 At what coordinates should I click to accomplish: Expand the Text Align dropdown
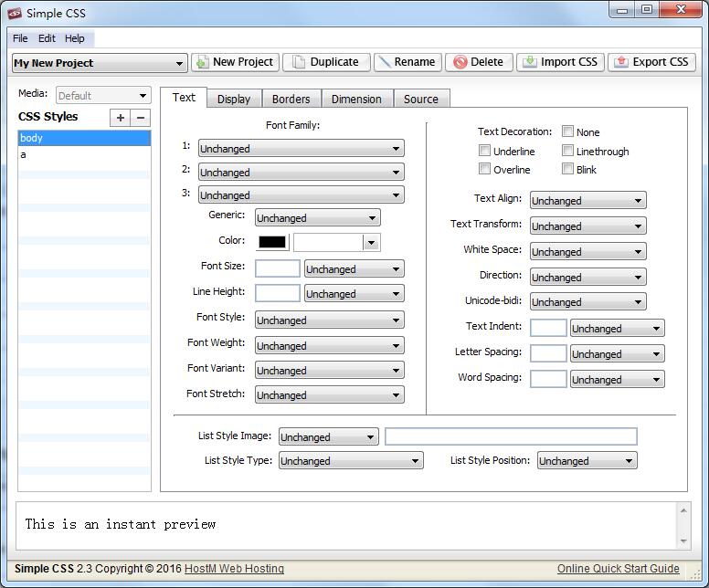tap(587, 201)
